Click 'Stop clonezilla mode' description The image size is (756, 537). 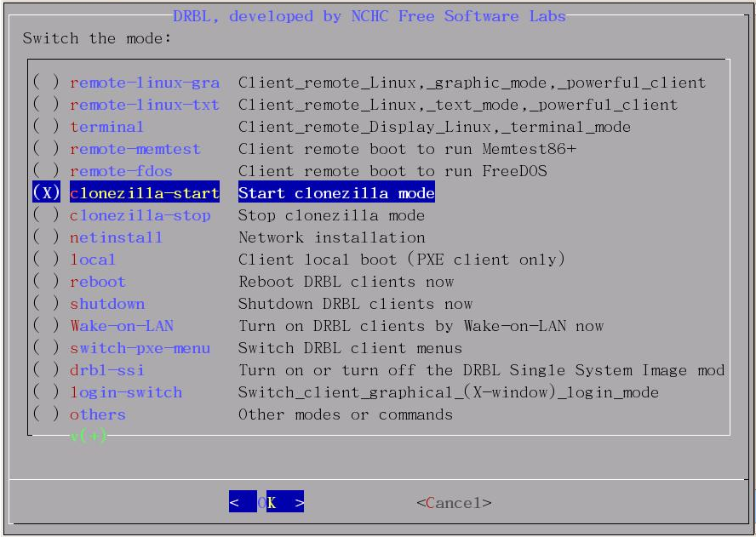click(x=331, y=215)
